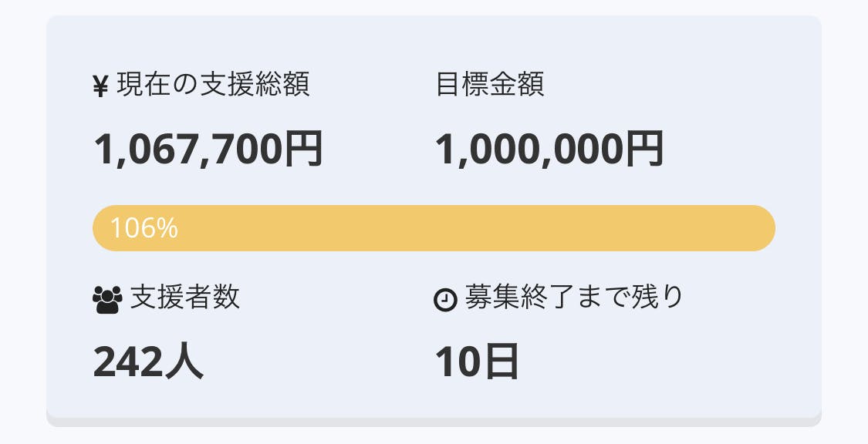
Task: Select the 現在の支援総額 label
Action: (213, 85)
